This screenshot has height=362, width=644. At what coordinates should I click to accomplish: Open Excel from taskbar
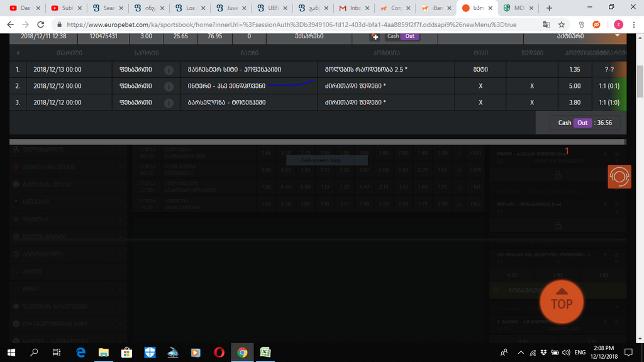point(265,353)
